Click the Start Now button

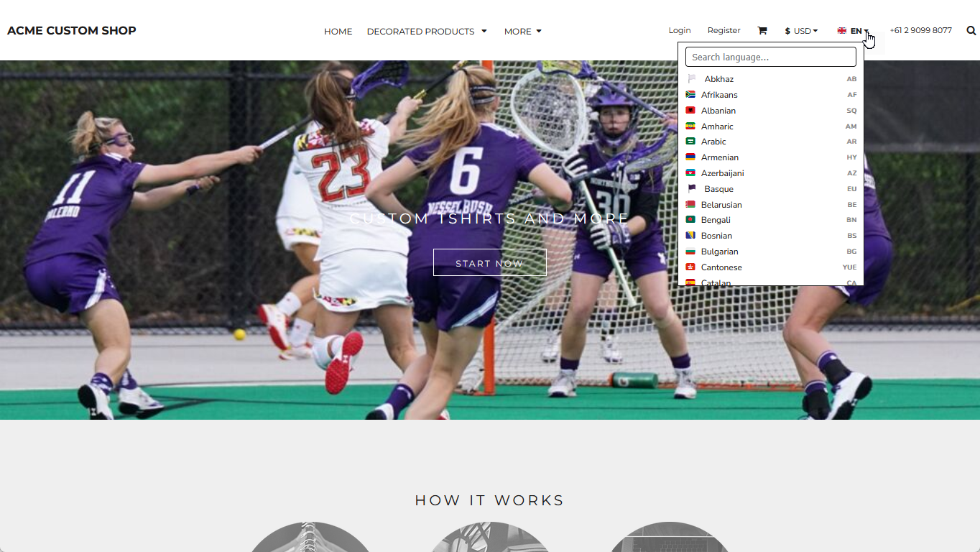click(x=489, y=263)
